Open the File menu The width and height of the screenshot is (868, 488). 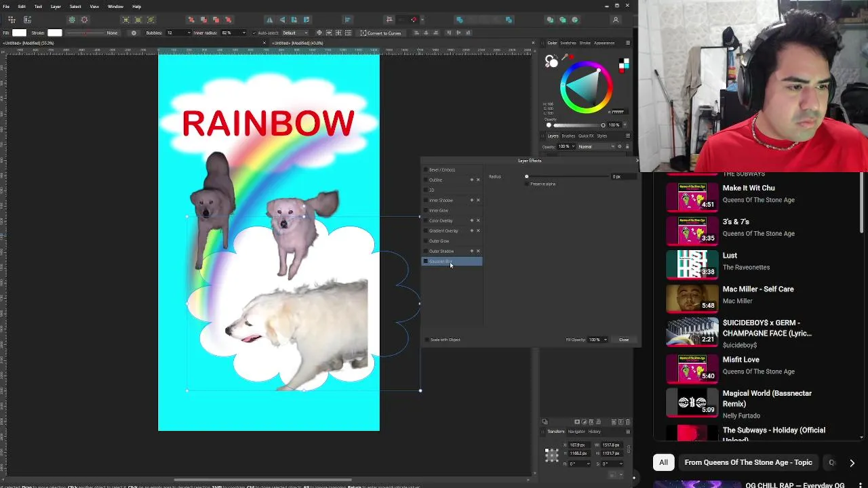[x=6, y=6]
